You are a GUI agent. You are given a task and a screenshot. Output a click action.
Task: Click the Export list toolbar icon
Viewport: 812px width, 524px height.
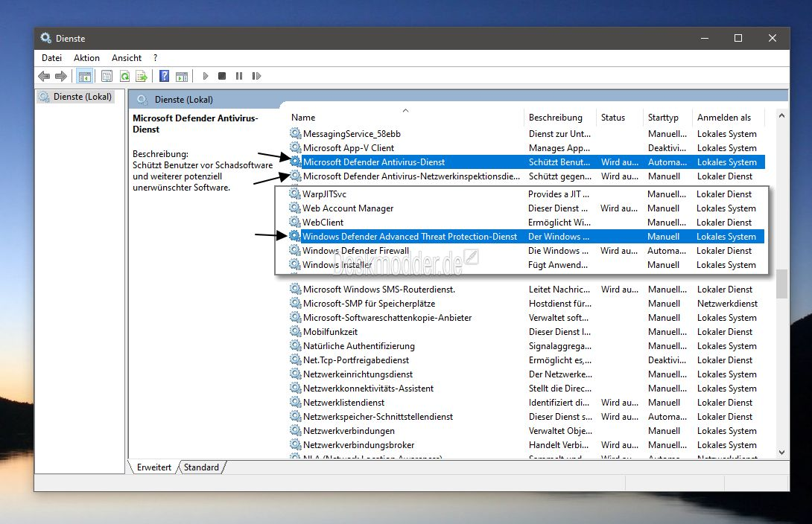[x=142, y=77]
